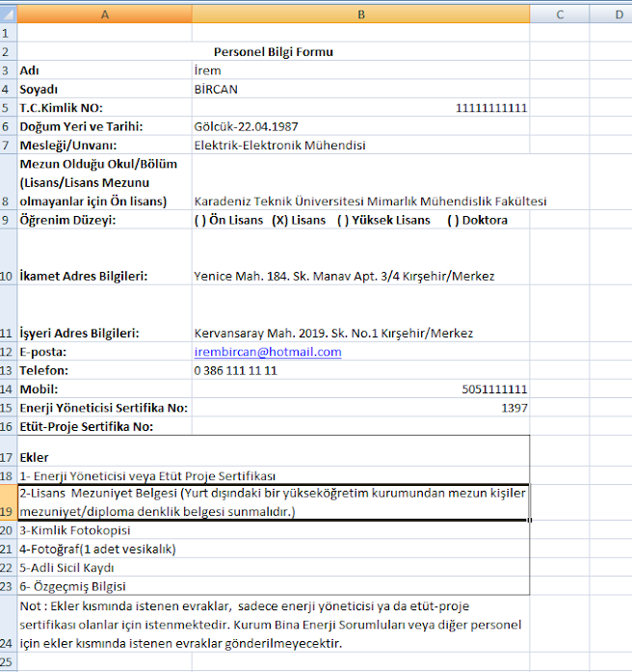The width and height of the screenshot is (632, 672).
Task: Select column A header
Action: click(104, 14)
